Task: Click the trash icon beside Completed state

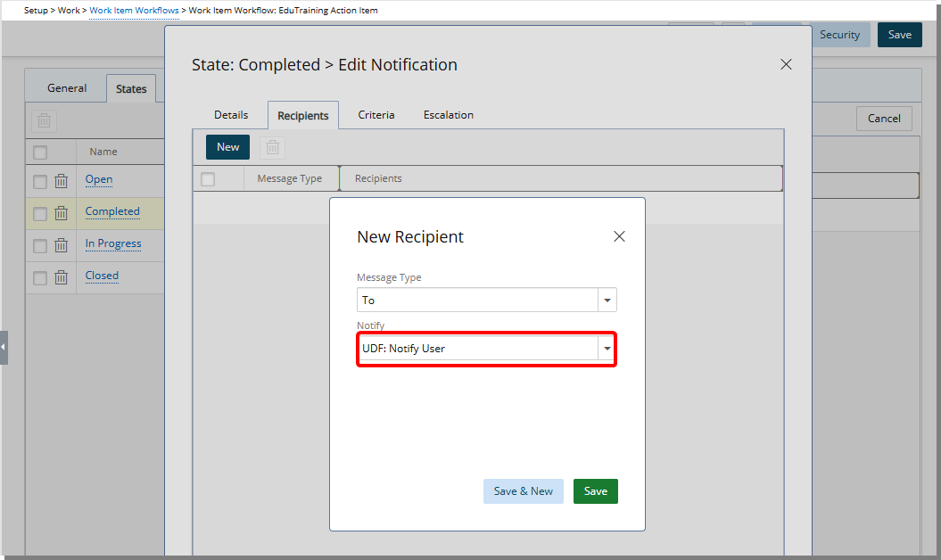Action: (x=60, y=212)
